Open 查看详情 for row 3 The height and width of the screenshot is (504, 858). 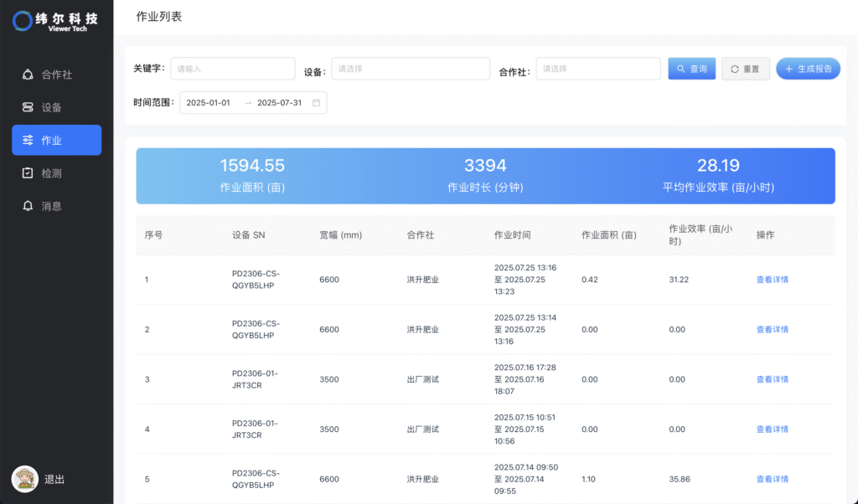[772, 379]
